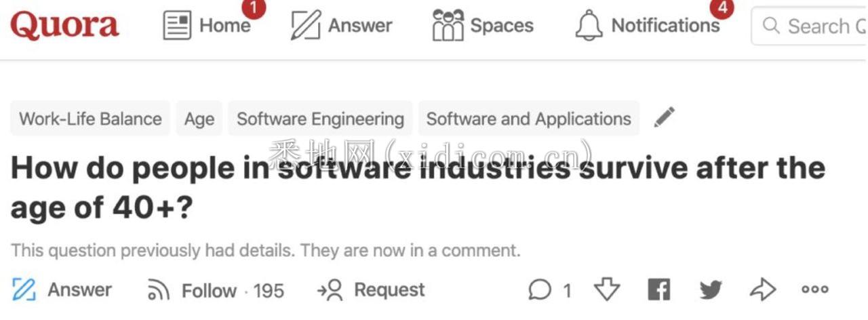This screenshot has height=320, width=868.
Task: Share the question on Twitter
Action: [711, 291]
